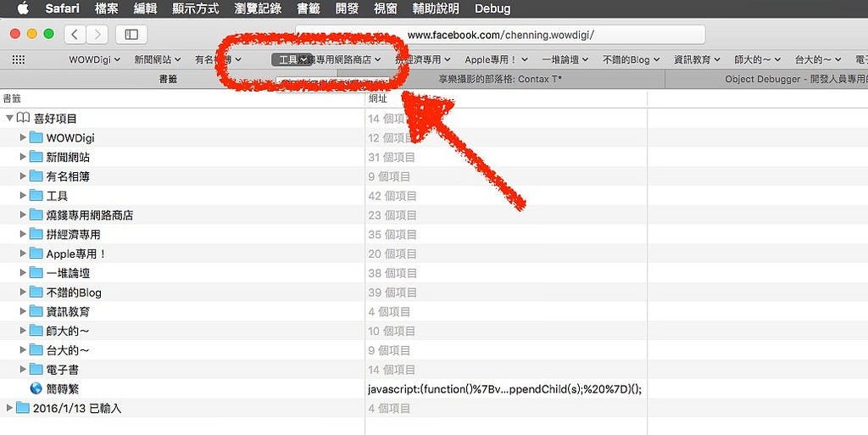The width and height of the screenshot is (868, 435).
Task: Open Apple專用！ favorites bar dropdown
Action: [x=497, y=59]
